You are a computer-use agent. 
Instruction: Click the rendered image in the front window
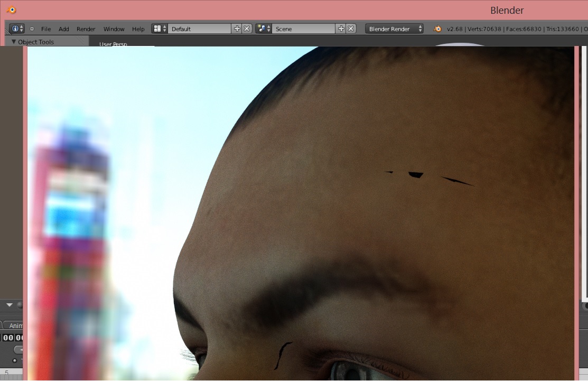pyautogui.click(x=301, y=213)
